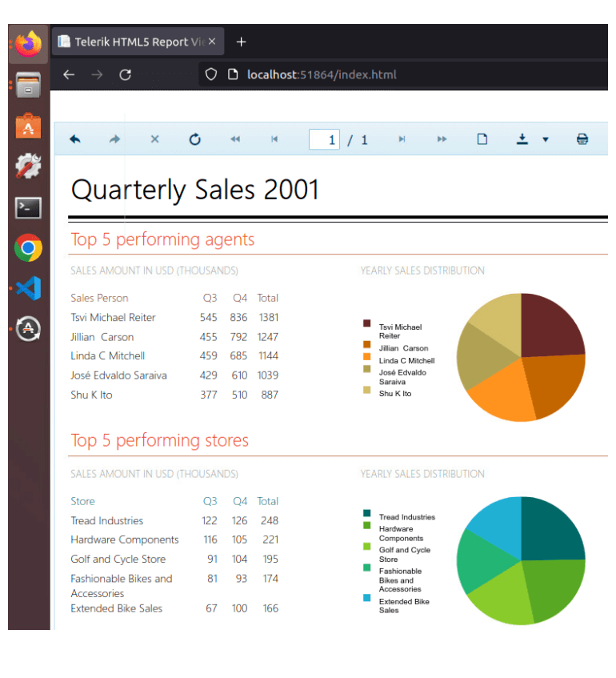Click 'Extended Bike Sales' in stores table

coord(116,608)
